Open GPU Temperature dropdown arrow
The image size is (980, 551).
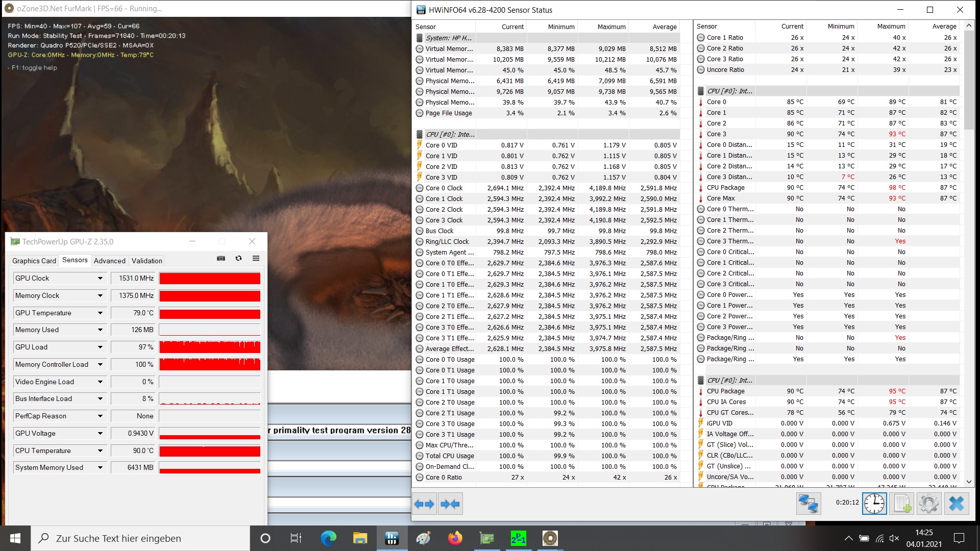pyautogui.click(x=100, y=313)
